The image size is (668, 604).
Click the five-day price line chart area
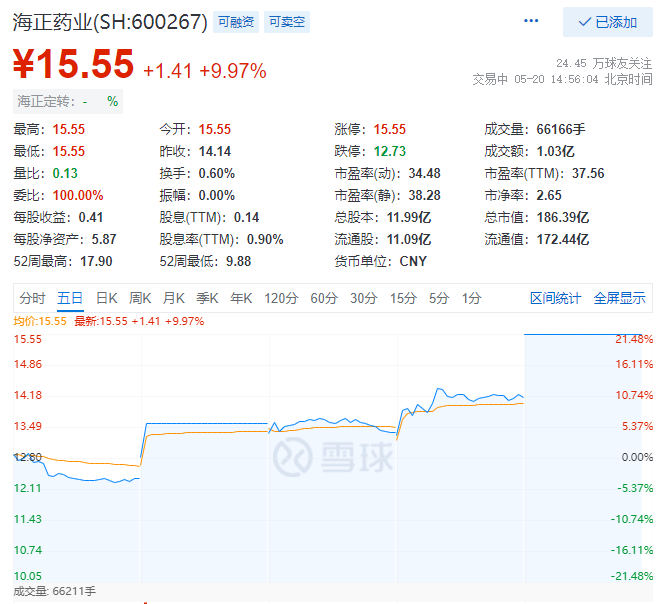click(x=332, y=458)
